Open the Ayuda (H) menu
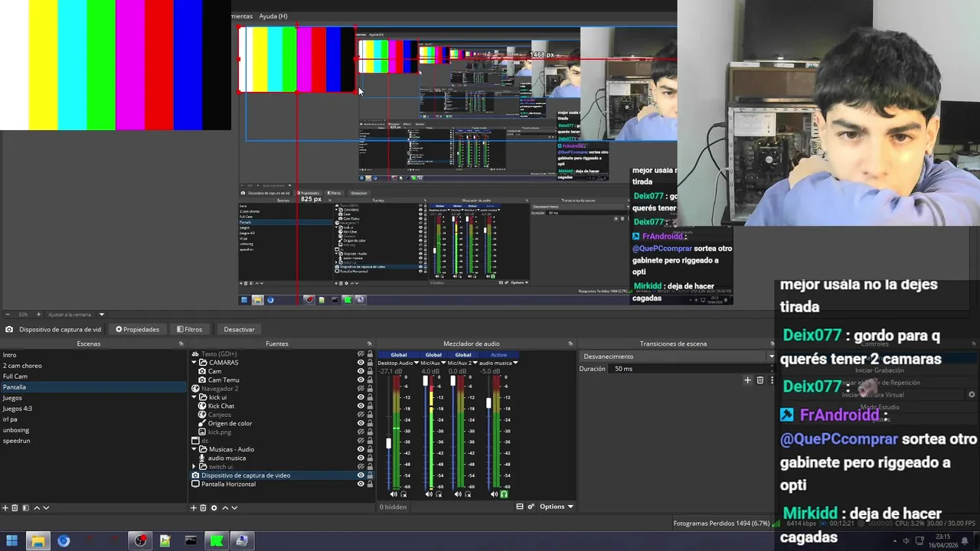This screenshot has height=551, width=980. [273, 16]
